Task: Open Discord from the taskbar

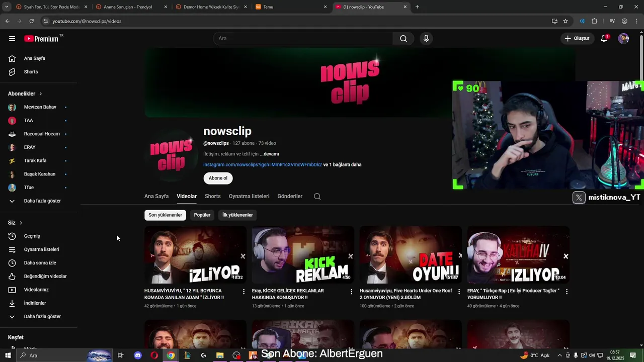Action: [138, 355]
